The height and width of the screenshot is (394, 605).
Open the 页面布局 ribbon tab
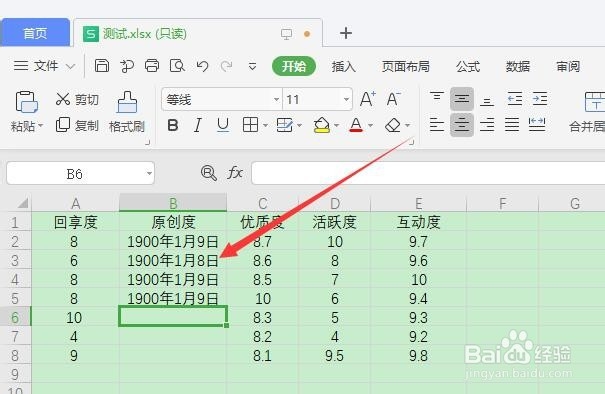pyautogui.click(x=406, y=66)
